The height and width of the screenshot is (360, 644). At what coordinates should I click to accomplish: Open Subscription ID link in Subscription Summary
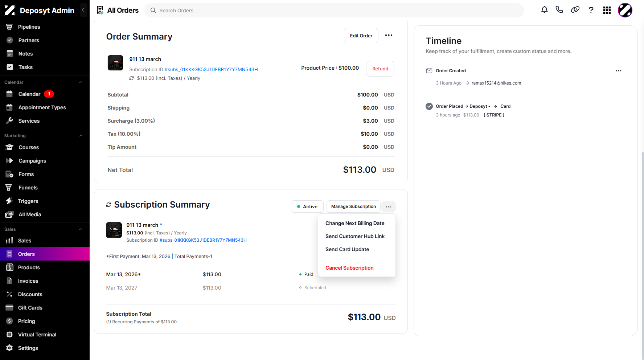[203, 240]
